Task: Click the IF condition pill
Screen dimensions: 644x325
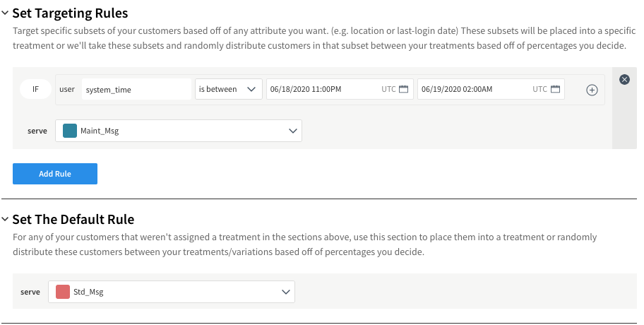Action: click(35, 90)
